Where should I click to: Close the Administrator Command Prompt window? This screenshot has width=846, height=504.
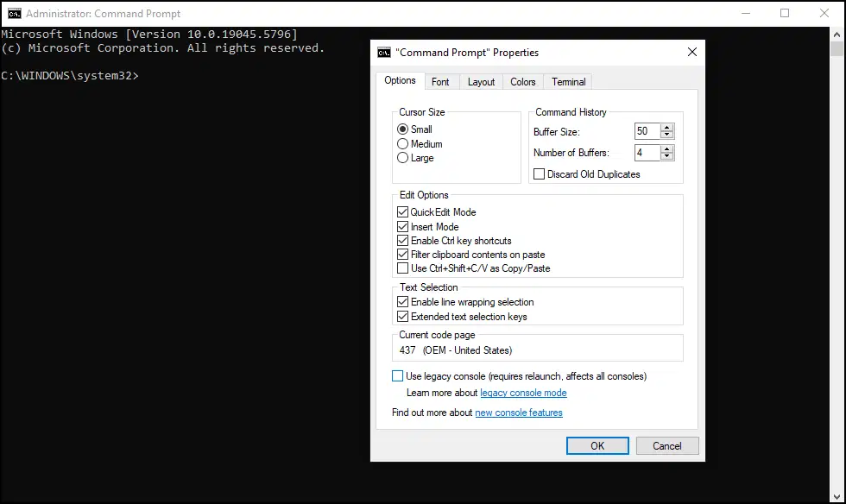tap(824, 14)
